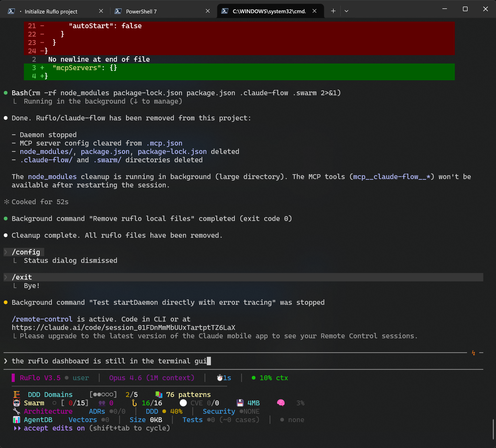This screenshot has width=496, height=448.
Task: Click the PowerShell icon on the cmd tab
Action: [x=225, y=11]
